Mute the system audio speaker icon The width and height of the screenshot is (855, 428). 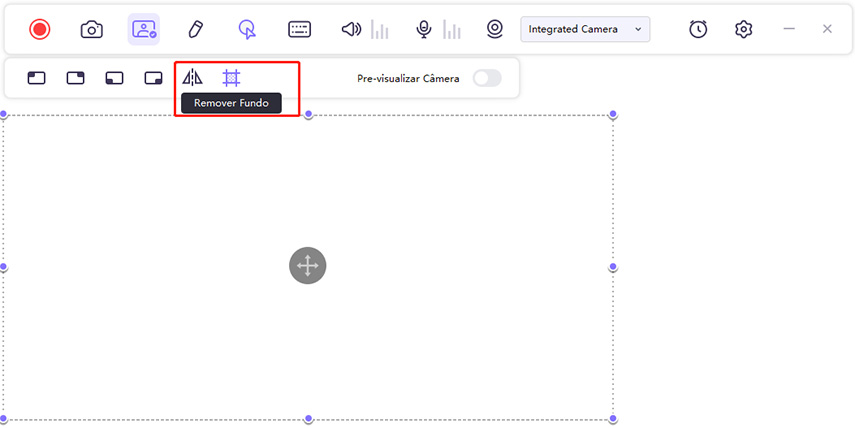351,29
